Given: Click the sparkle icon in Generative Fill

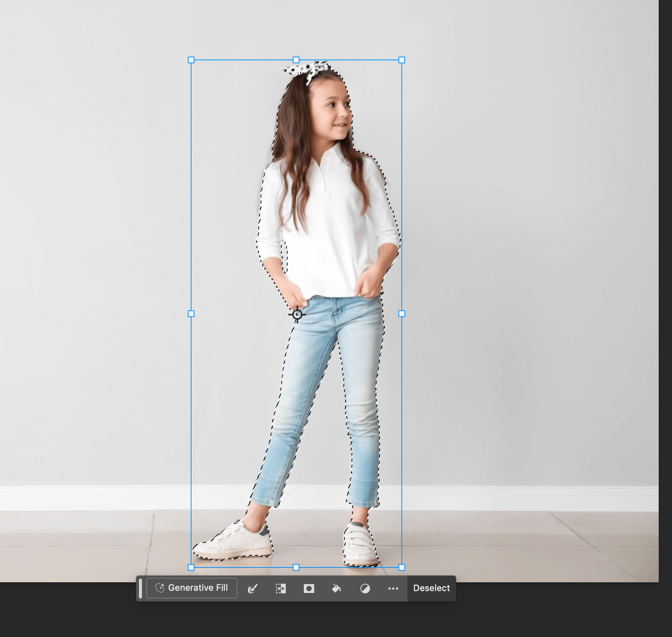Looking at the screenshot, I should point(160,588).
